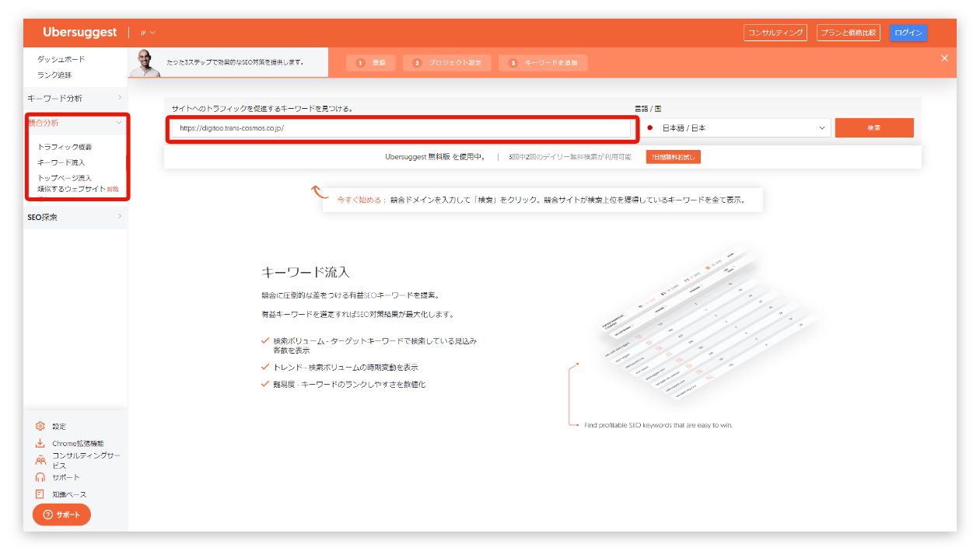980x558 pixels.
Task: Click the 今すぐ始める tip text
Action: point(362,200)
